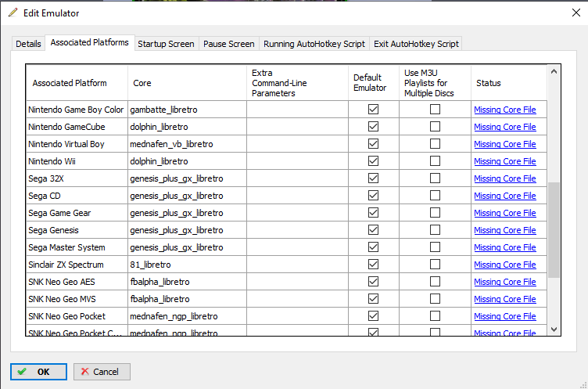Click fbalpha_libretro core for SNK Neo Geo MVS

pos(187,299)
